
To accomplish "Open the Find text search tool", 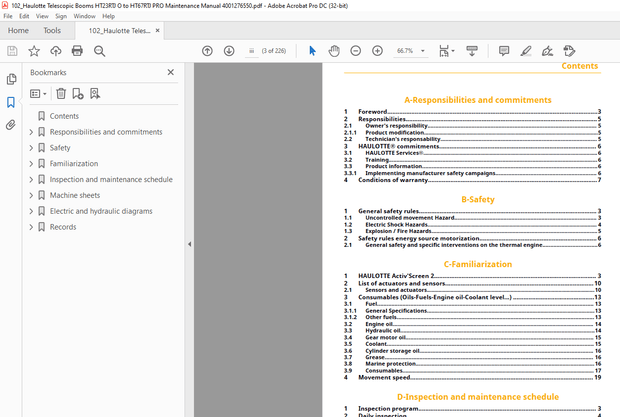I will pyautogui.click(x=99, y=51).
